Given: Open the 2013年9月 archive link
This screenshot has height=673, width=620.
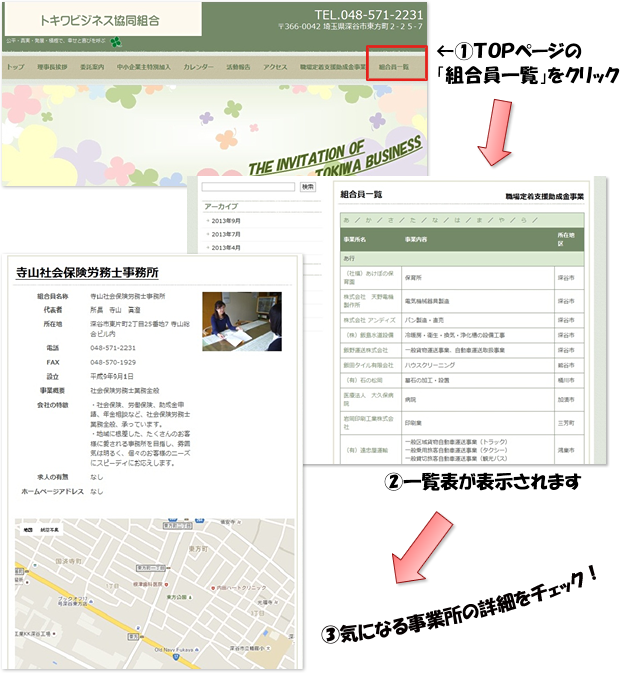Looking at the screenshot, I should [x=226, y=221].
